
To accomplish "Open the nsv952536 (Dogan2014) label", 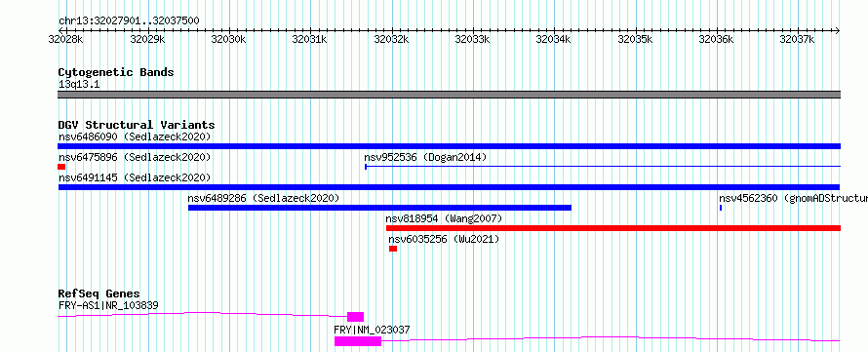I will click(x=425, y=157).
